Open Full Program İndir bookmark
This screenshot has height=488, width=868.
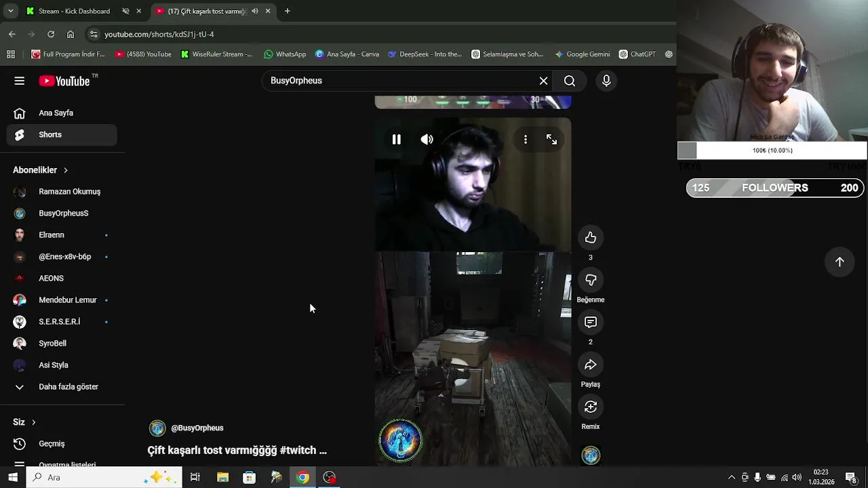click(x=68, y=54)
